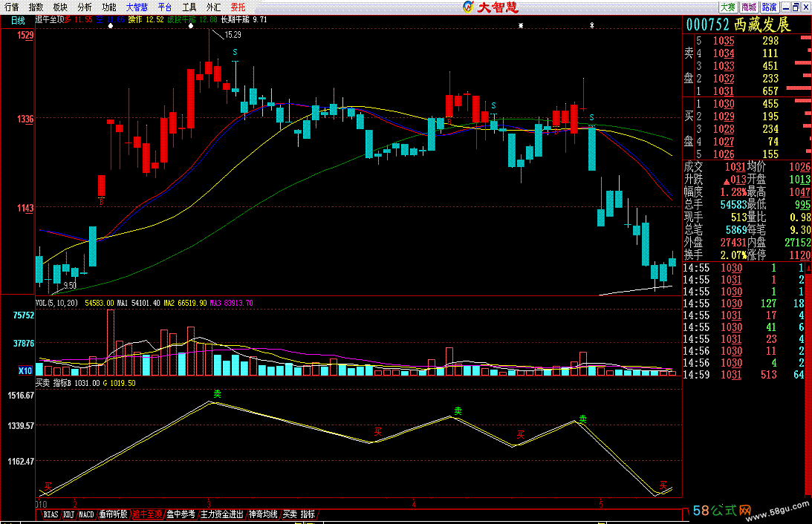The height and width of the screenshot is (524, 812).
Task: Click the X10 volume scale badge
Action: tap(25, 370)
